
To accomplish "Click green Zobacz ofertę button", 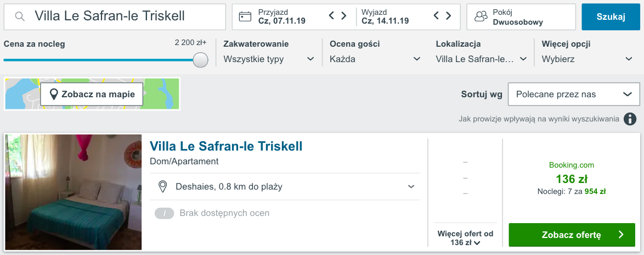I will tap(572, 235).
